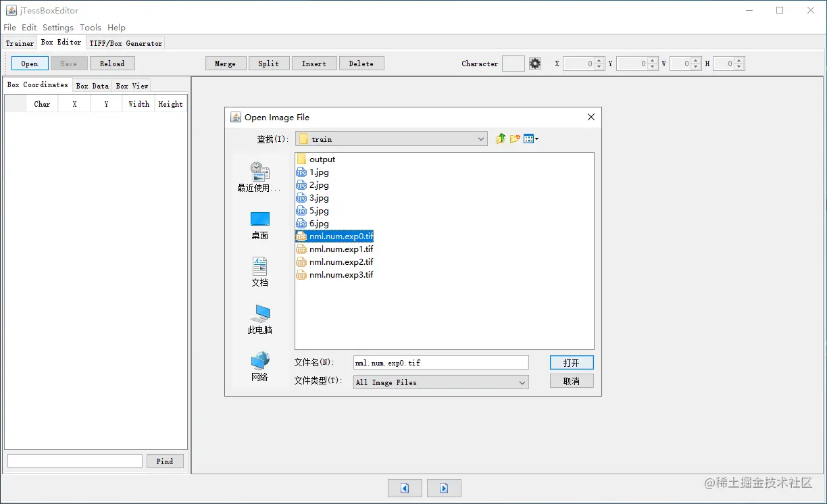Click the Character text field
Image resolution: width=827 pixels, height=504 pixels.
tap(513, 64)
